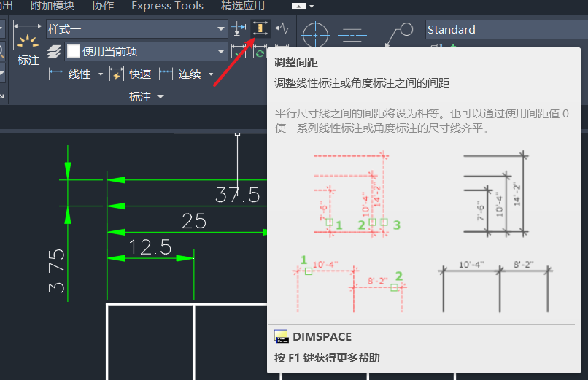Select the jogged linear dimension icon

[x=282, y=28]
